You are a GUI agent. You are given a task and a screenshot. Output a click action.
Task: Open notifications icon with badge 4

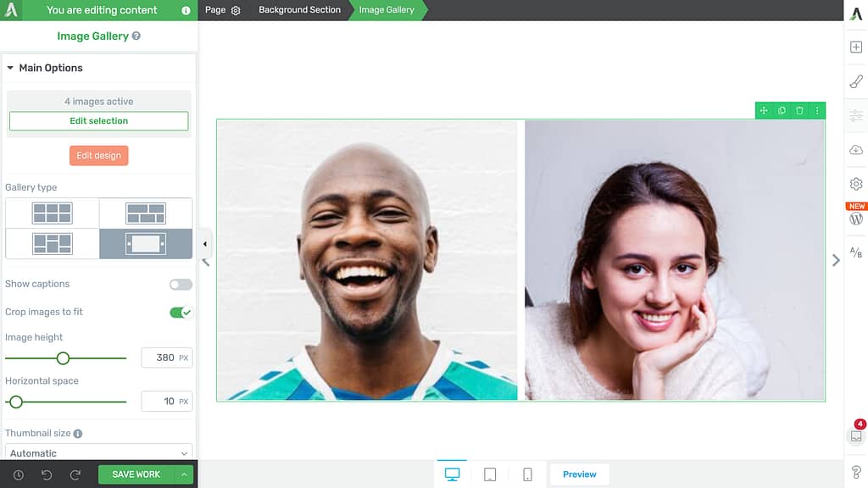[856, 435]
